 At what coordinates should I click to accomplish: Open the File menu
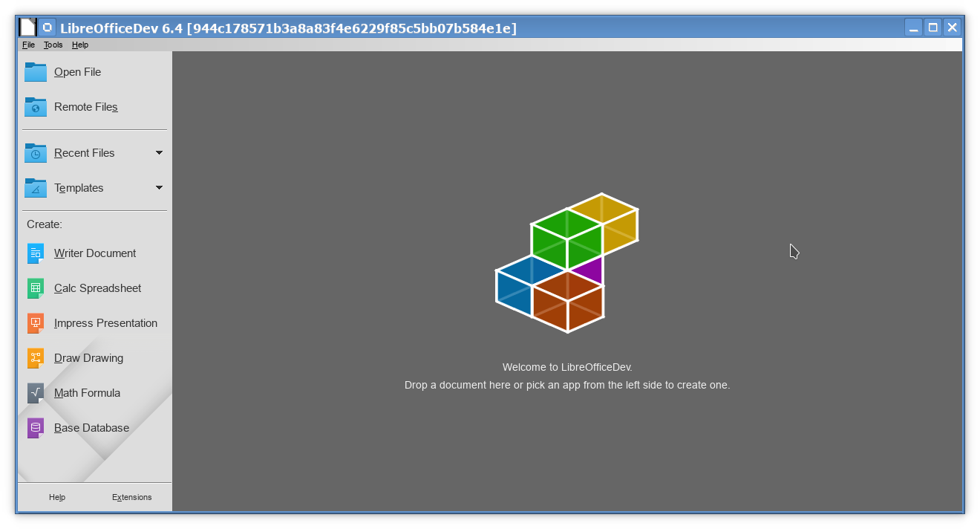(28, 45)
